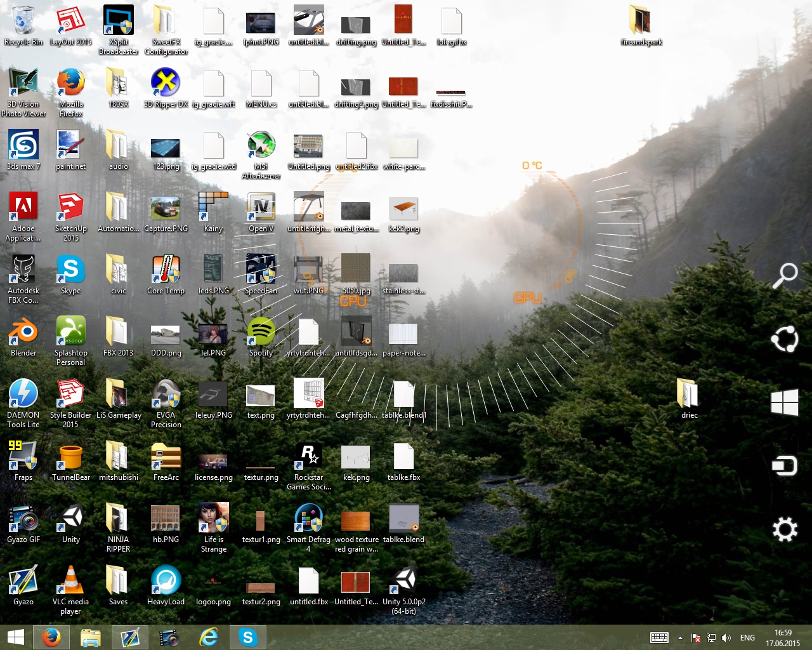Open File Explorer from the taskbar
The width and height of the screenshot is (812, 650).
(x=91, y=637)
